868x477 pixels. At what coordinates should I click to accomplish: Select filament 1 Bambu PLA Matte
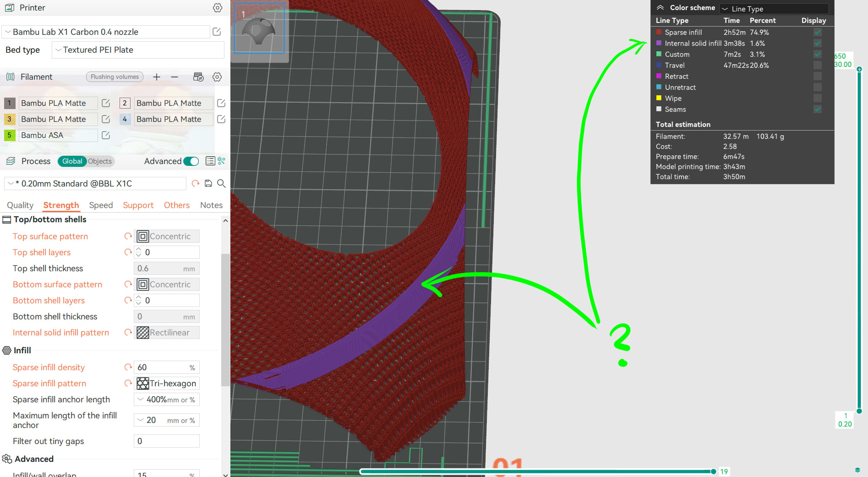(59, 103)
